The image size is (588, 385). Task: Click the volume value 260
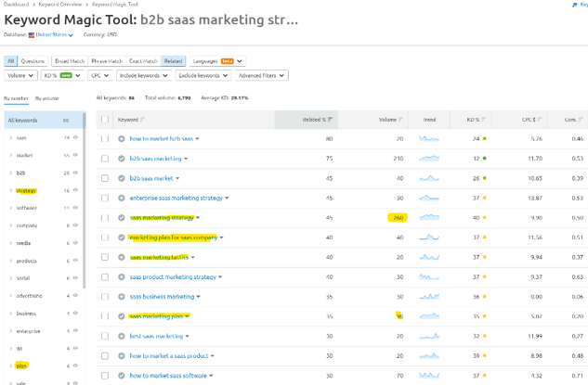click(x=398, y=218)
